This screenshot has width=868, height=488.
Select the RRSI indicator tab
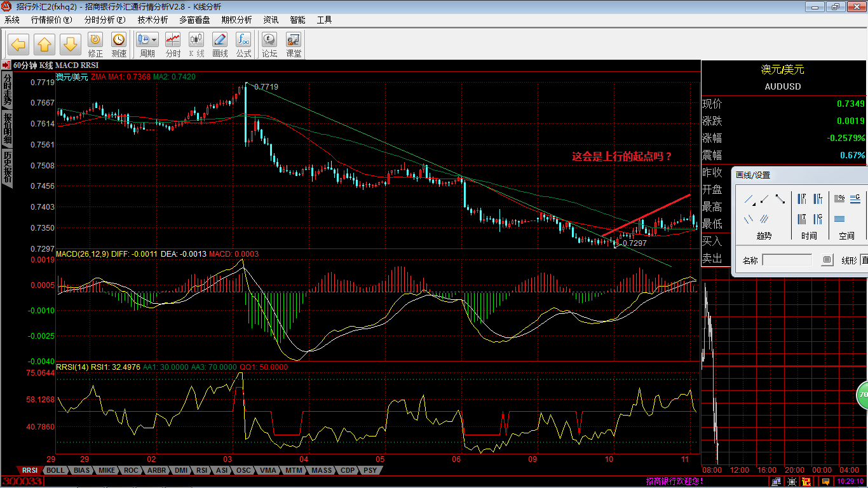29,470
